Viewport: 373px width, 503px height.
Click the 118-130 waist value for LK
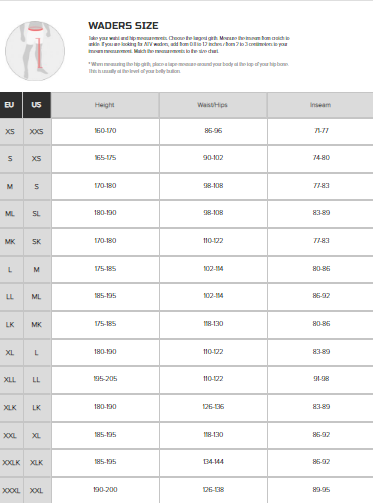point(213,324)
